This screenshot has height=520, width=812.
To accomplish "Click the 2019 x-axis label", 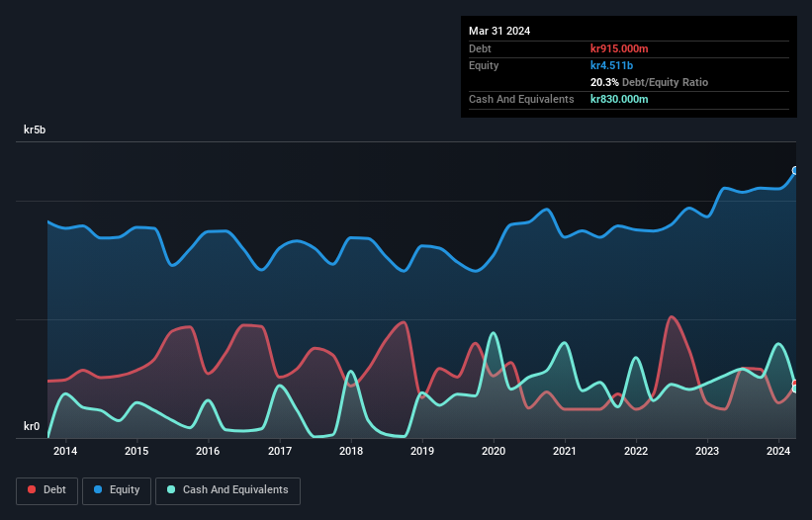I will tap(422, 451).
